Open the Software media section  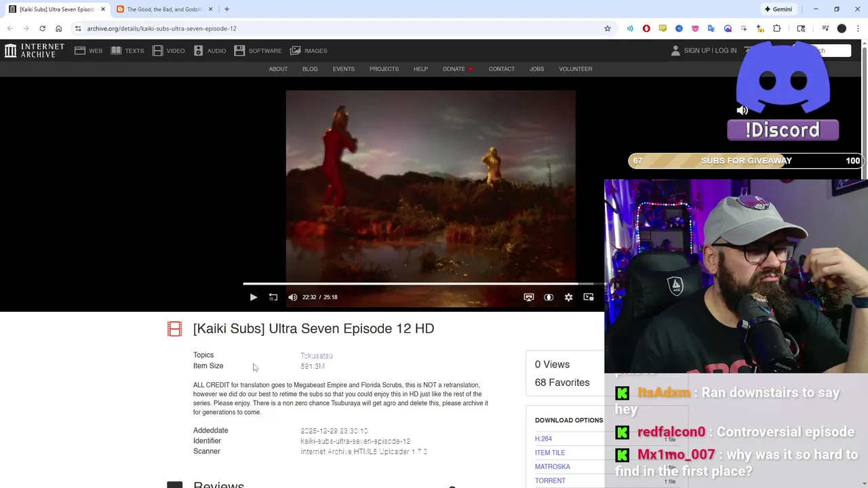click(258, 51)
